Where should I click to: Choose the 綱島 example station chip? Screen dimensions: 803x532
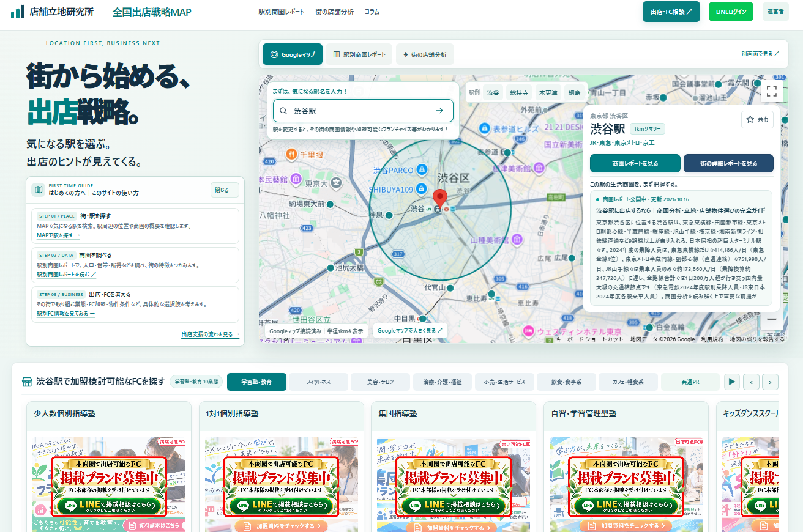click(574, 92)
